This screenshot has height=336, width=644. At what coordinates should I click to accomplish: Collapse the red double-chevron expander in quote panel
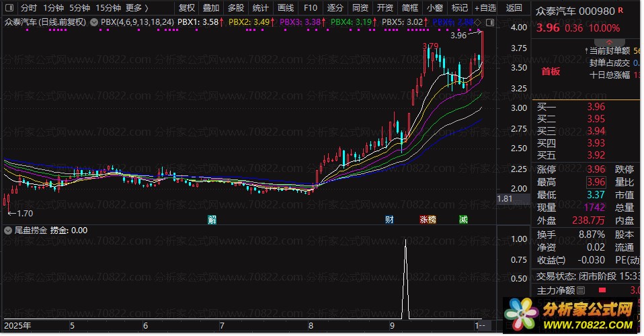610,43
